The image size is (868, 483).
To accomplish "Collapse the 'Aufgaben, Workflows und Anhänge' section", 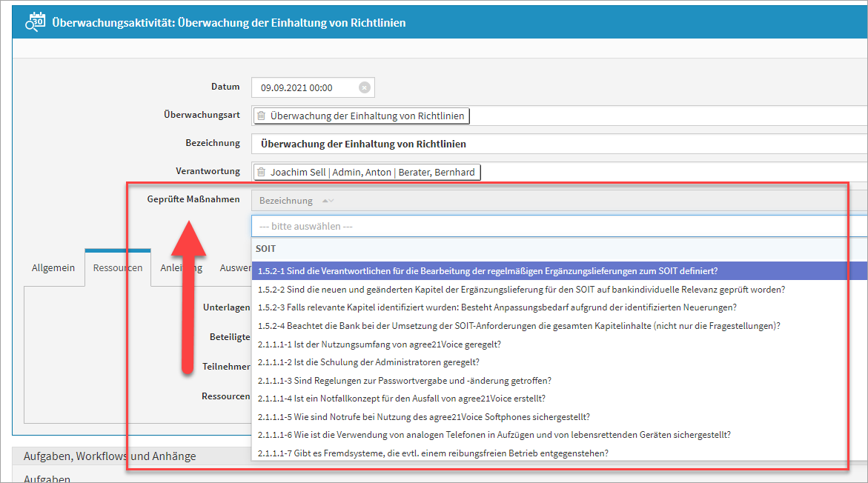I will [110, 456].
